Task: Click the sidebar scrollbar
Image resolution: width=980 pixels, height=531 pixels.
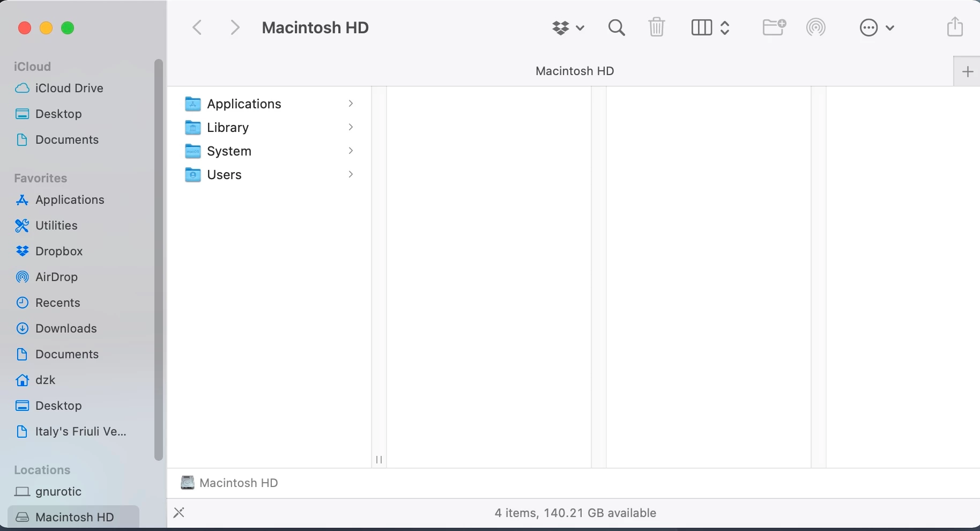Action: pos(158,260)
